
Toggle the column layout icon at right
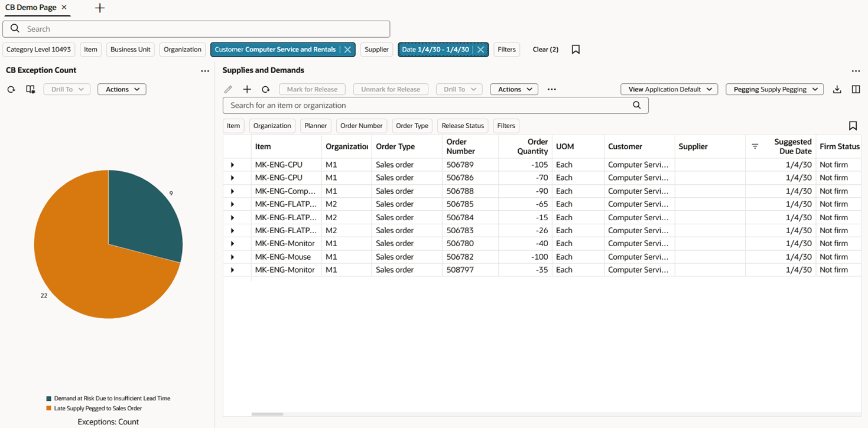point(856,89)
